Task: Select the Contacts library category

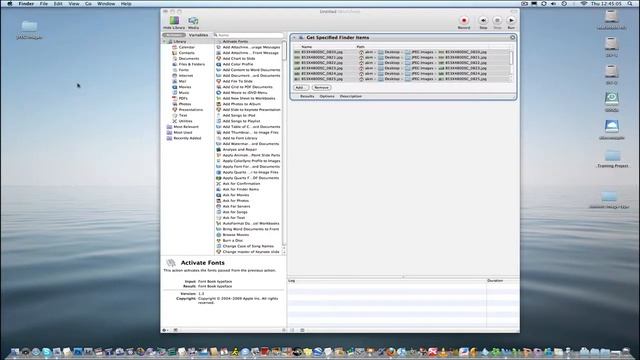Action: pyautogui.click(x=186, y=53)
